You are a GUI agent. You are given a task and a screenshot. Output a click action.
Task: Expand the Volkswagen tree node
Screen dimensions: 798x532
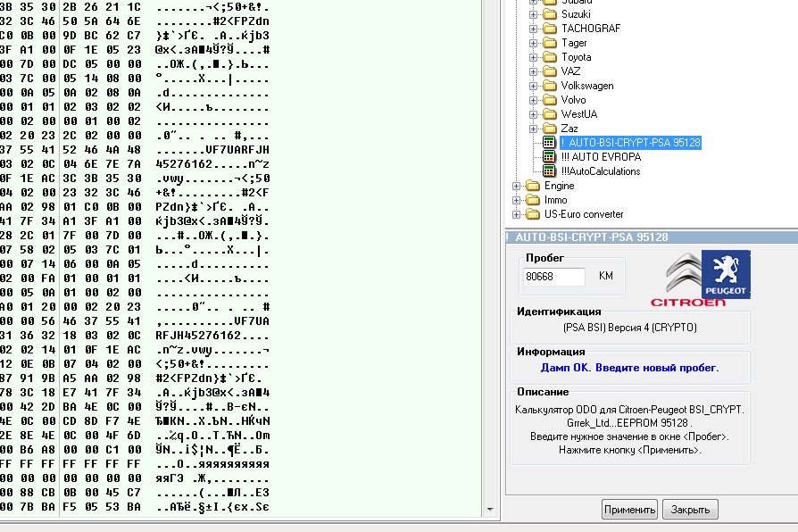[533, 86]
